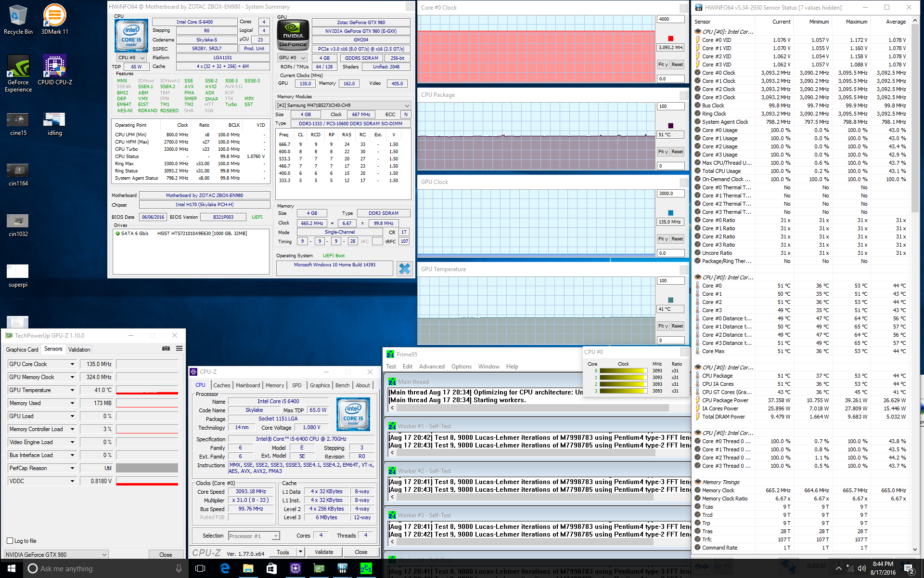Switch to HWiNFO64 via its taskbar icon

pyautogui.click(x=342, y=568)
